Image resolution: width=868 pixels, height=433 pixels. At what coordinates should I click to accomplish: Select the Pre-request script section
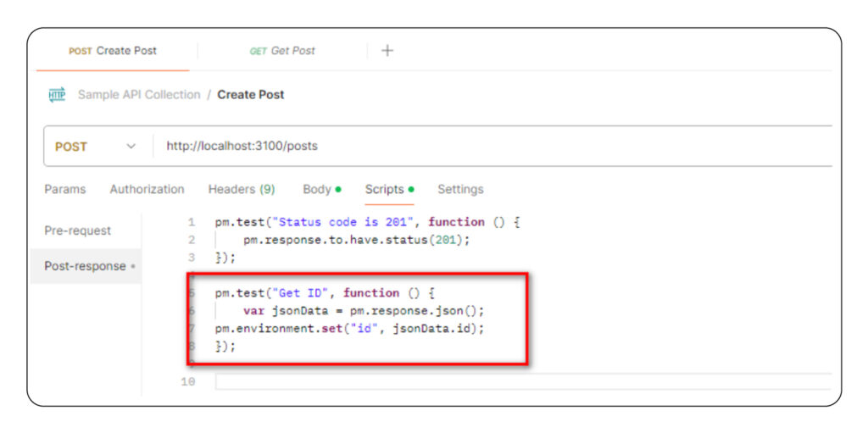(78, 230)
